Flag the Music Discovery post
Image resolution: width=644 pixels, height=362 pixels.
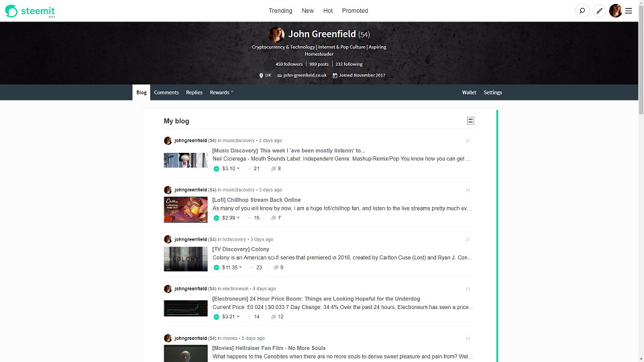click(468, 141)
